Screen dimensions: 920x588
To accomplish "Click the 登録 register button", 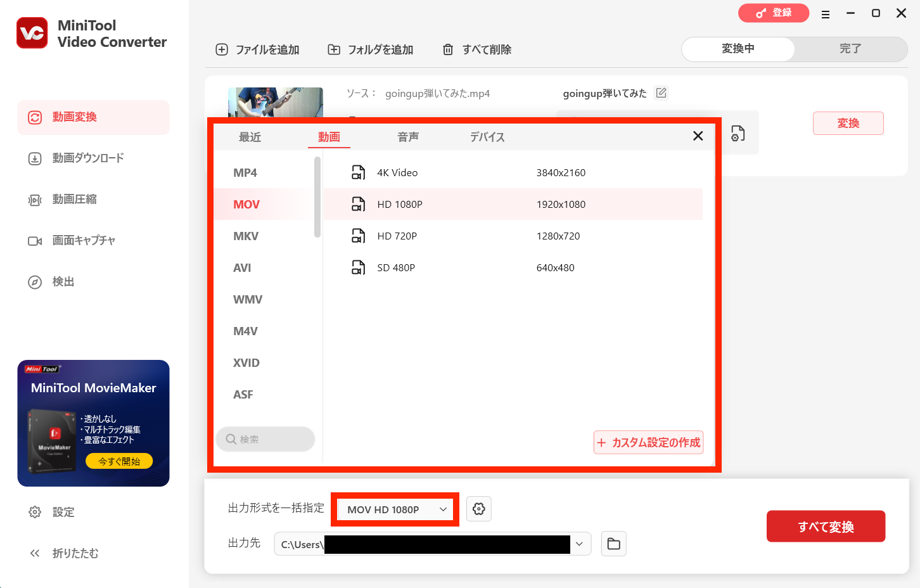I will pos(774,13).
